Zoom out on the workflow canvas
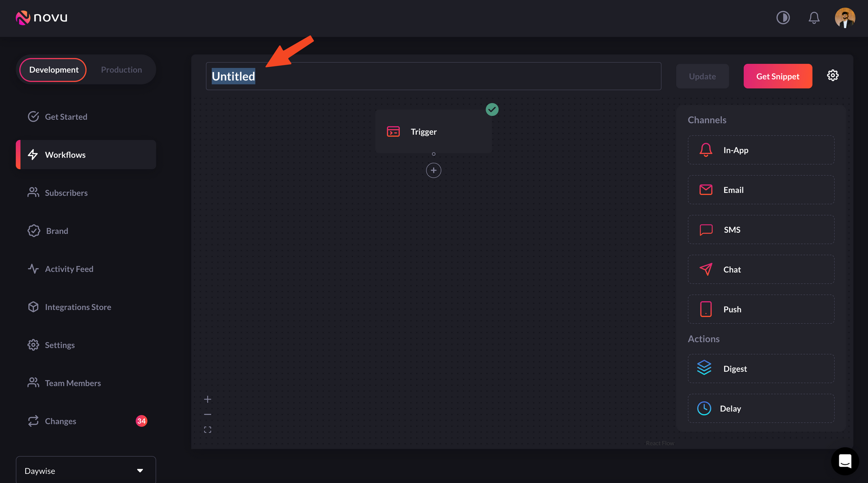Image resolution: width=868 pixels, height=483 pixels. point(207,414)
